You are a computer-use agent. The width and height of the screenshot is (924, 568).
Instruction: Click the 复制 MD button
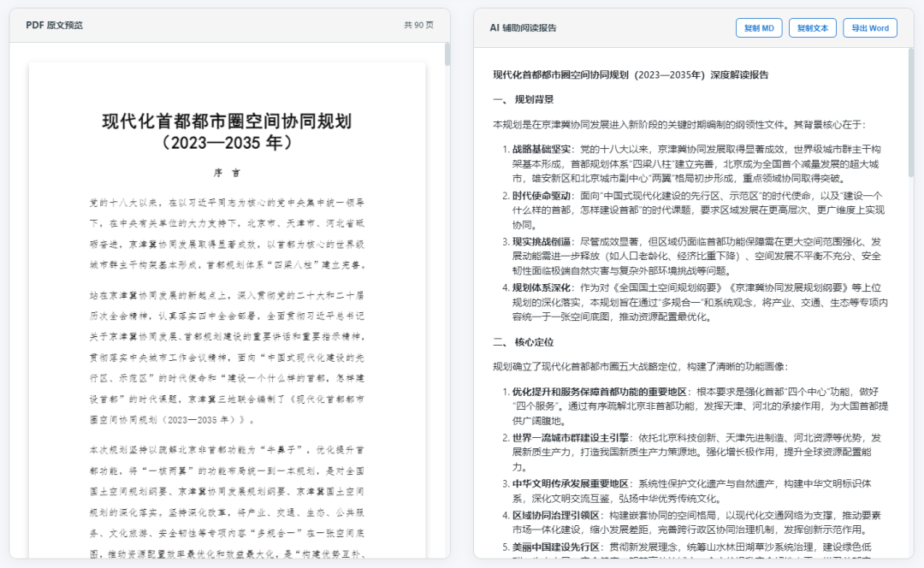758,28
